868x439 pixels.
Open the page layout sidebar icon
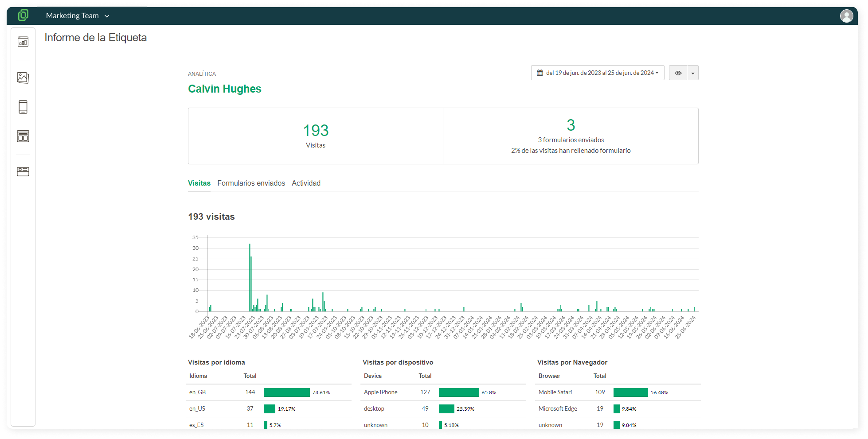[x=23, y=136]
